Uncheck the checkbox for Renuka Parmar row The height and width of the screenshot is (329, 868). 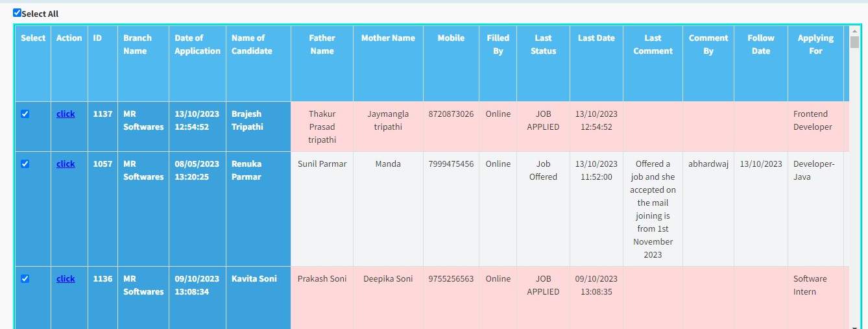(25, 164)
